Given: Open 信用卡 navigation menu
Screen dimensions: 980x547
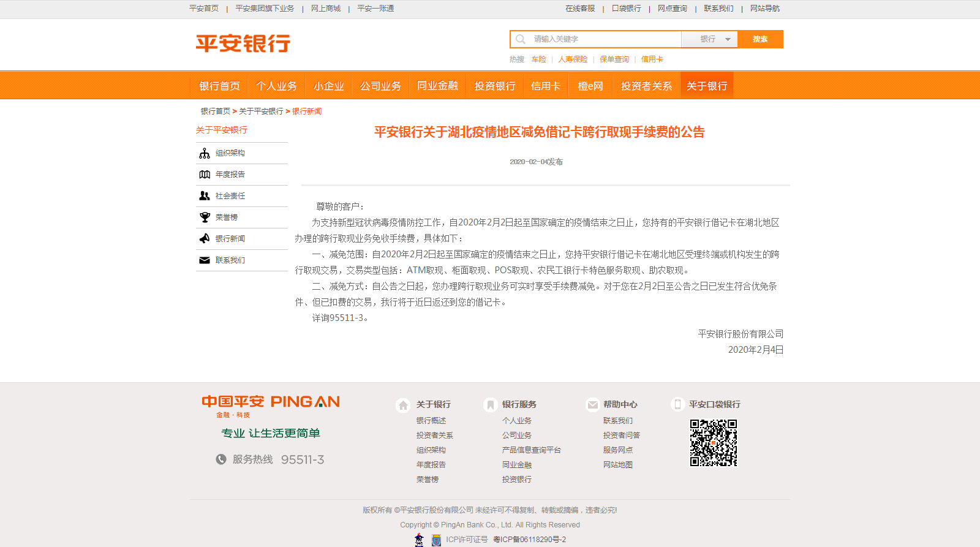Looking at the screenshot, I should pyautogui.click(x=546, y=86).
